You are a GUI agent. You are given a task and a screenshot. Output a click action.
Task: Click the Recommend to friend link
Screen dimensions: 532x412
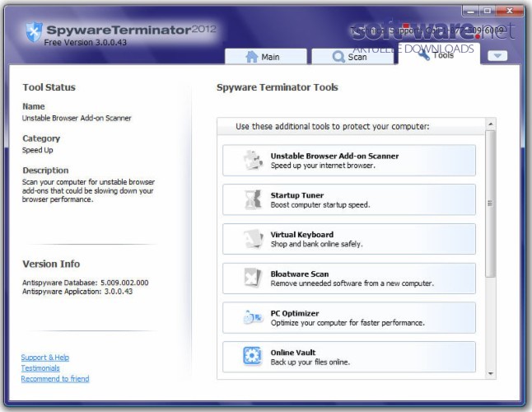click(x=55, y=379)
